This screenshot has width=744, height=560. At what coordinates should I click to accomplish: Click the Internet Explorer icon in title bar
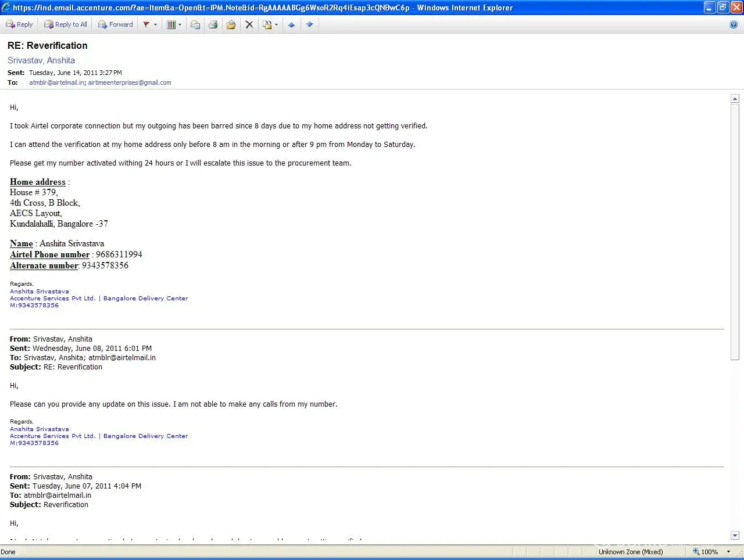click(x=6, y=8)
